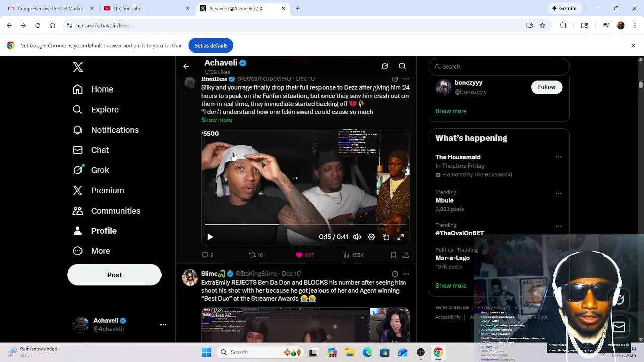Click the address bar URL
The image size is (644, 362).
[104, 25]
